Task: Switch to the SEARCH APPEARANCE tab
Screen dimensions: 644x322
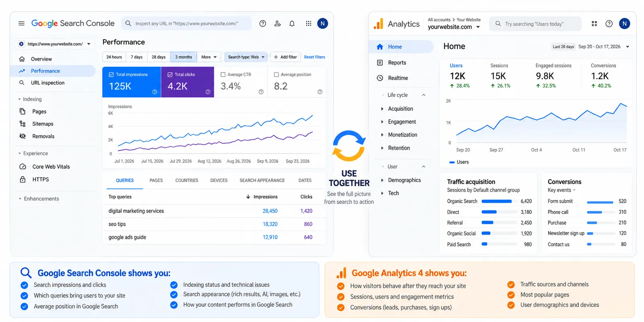Action: [x=262, y=180]
